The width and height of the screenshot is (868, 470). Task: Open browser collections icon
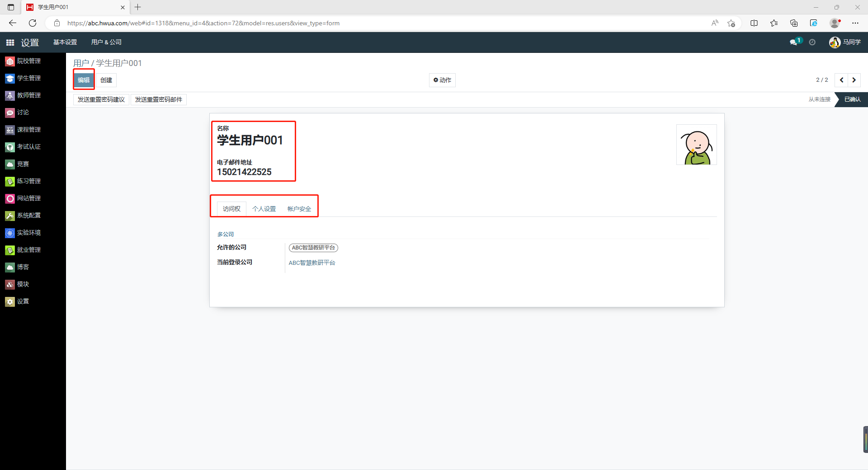click(x=794, y=23)
